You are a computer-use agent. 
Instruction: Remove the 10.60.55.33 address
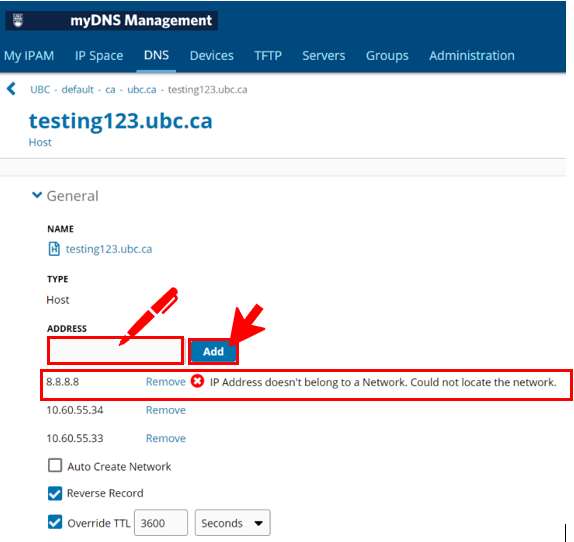point(166,438)
